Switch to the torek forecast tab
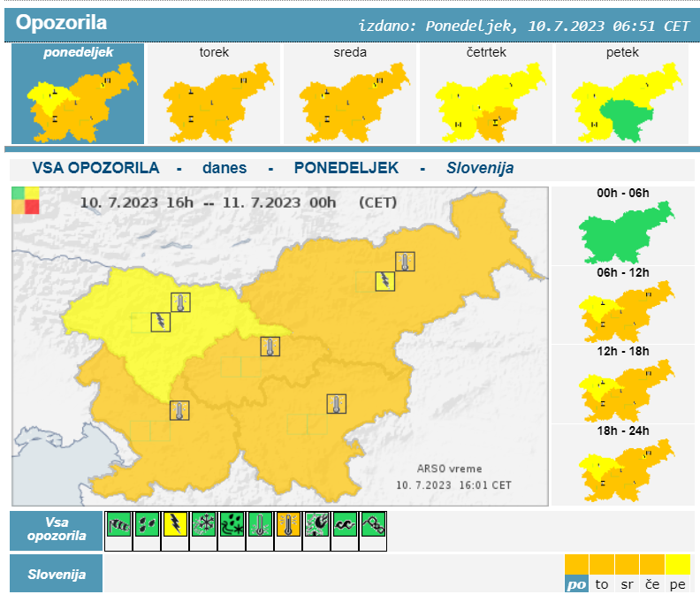This screenshot has width=700, height=602. pos(214,94)
